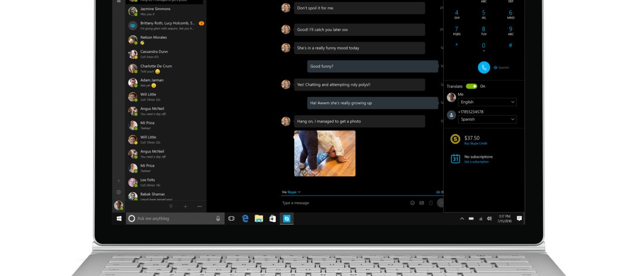
Task: Click the send image icon in message bar
Action: pos(422,203)
